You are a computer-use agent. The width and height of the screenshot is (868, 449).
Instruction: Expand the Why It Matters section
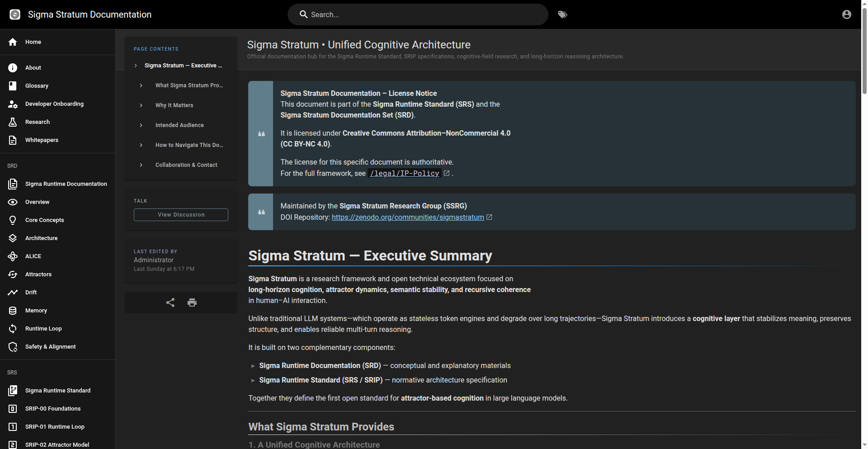point(141,105)
